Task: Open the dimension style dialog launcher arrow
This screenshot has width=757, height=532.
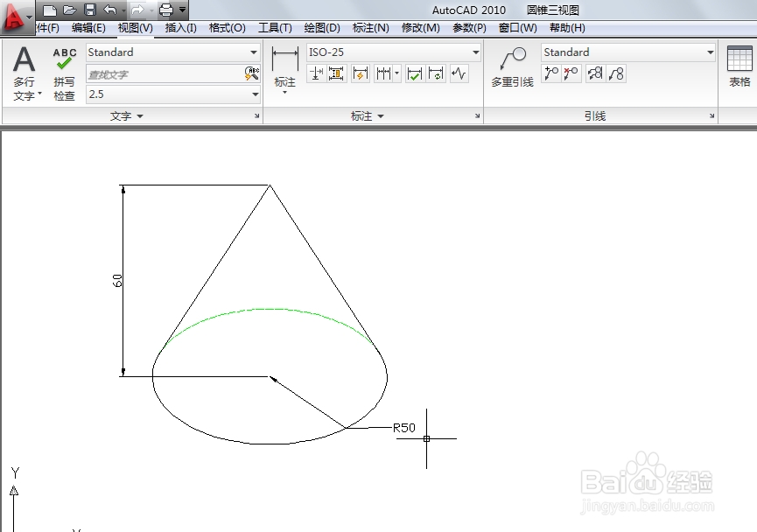Action: [477, 115]
